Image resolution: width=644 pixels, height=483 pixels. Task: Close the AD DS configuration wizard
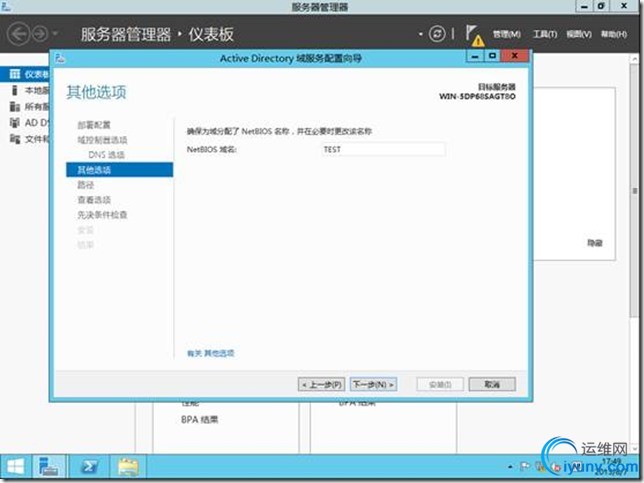[x=515, y=56]
